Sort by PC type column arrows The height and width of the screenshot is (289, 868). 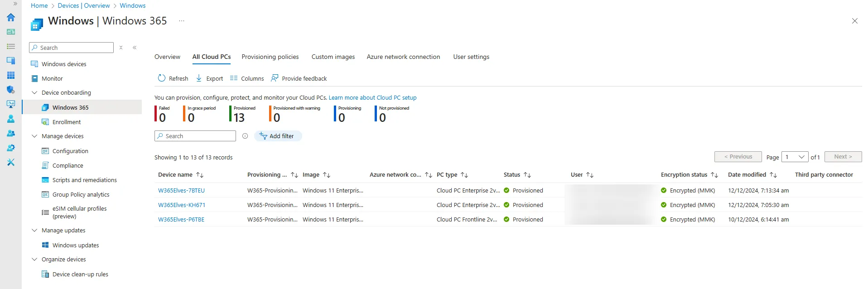click(x=464, y=175)
